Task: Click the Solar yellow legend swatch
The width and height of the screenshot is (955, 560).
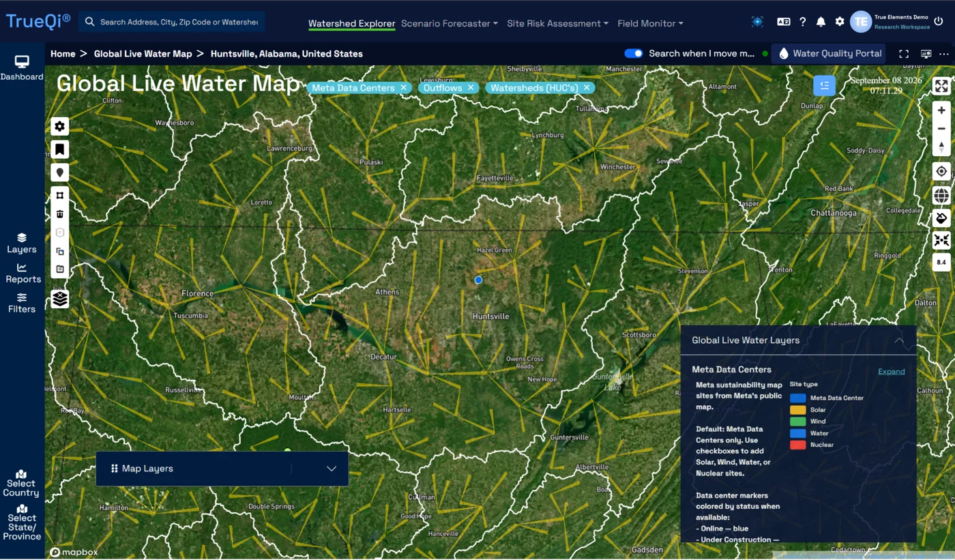Action: point(797,410)
